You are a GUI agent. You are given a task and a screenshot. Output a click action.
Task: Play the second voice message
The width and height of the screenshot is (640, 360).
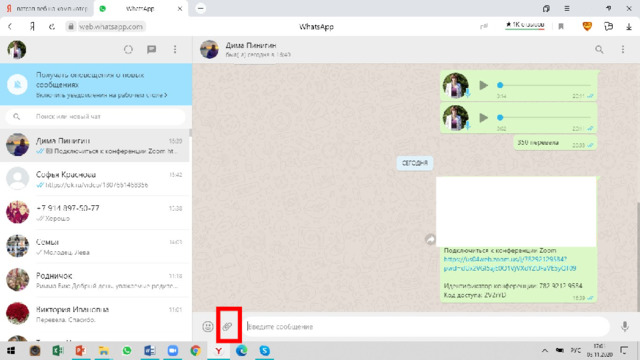tap(484, 118)
